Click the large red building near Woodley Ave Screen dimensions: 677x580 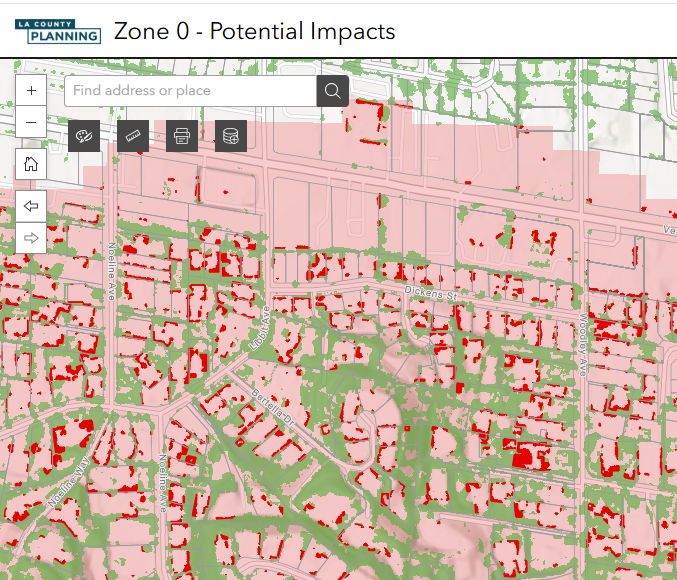pos(522,458)
